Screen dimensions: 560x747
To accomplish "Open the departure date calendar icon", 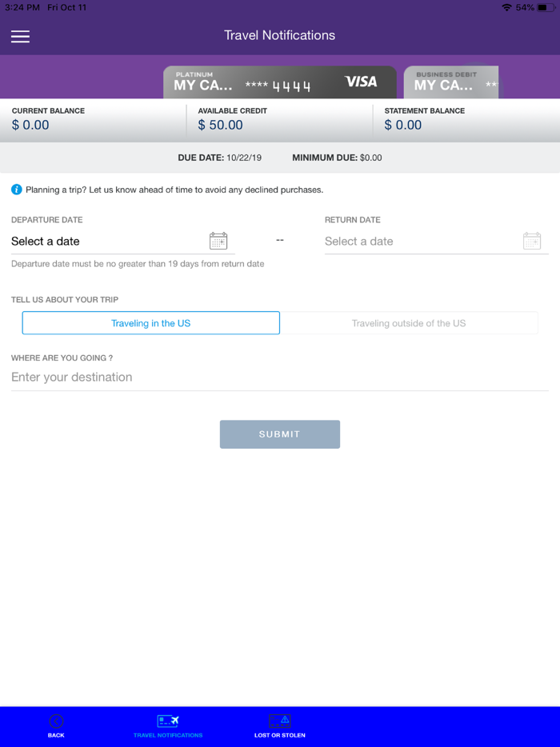I will [x=218, y=240].
